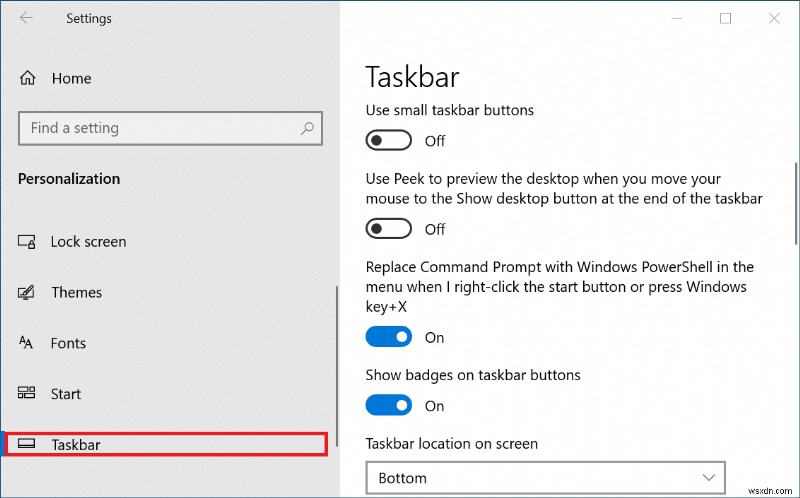Image resolution: width=800 pixels, height=498 pixels.
Task: Click the Find a setting search box
Action: click(x=160, y=128)
